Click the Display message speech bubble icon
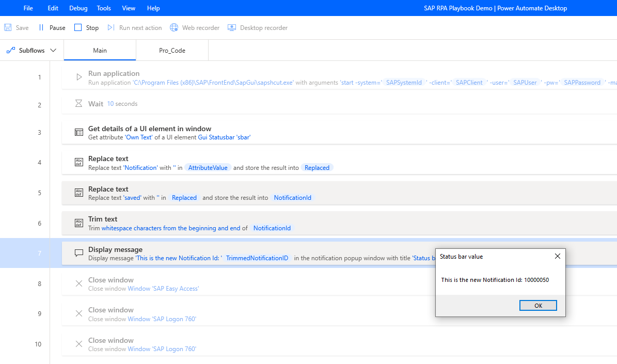The height and width of the screenshot is (364, 617). [79, 253]
